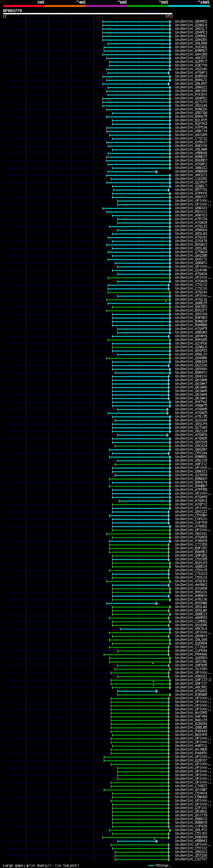Viewport: 213px width, 868px height.
Task: Select hit label UniRef100_B9N5D7
Action: [191, 51]
